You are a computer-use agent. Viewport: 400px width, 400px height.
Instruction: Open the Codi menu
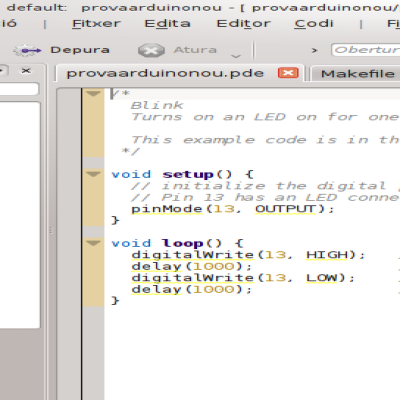pos(314,24)
